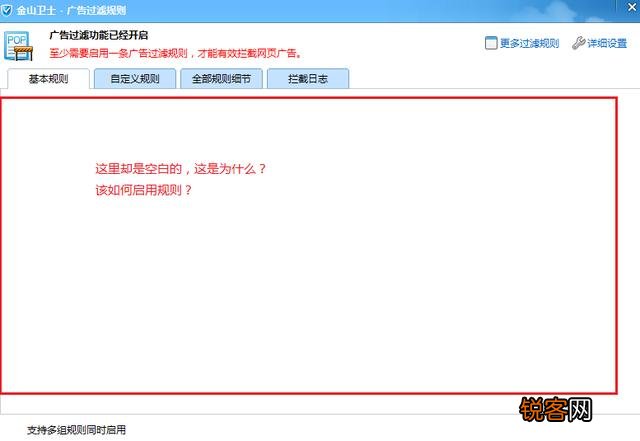Screen dimensions: 640x441
Task: Click the 金山卫士 shield logo in title bar
Action: pyautogui.click(x=7, y=10)
